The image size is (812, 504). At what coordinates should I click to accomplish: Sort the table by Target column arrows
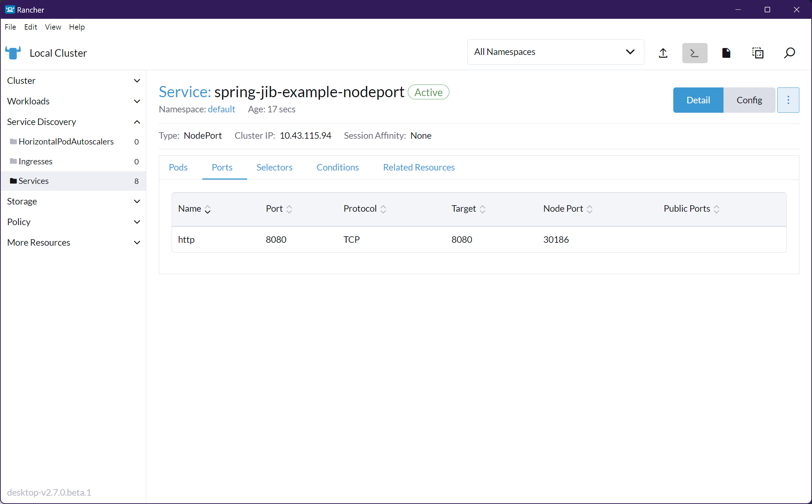(x=482, y=209)
